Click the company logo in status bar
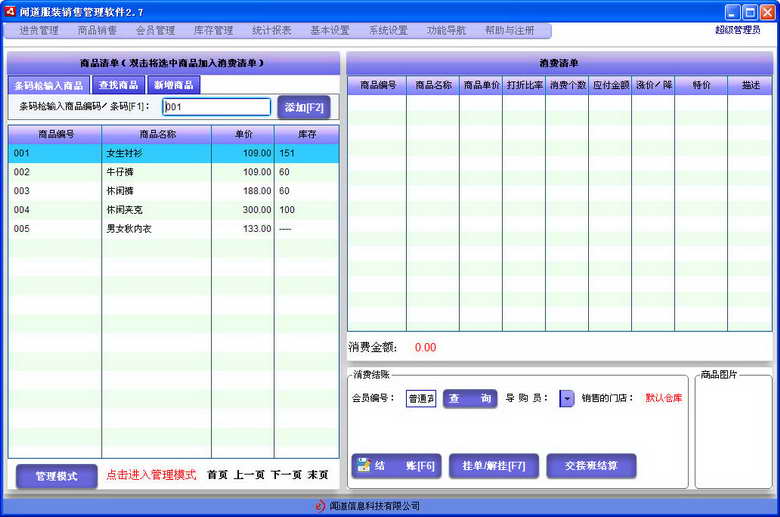 coord(320,507)
